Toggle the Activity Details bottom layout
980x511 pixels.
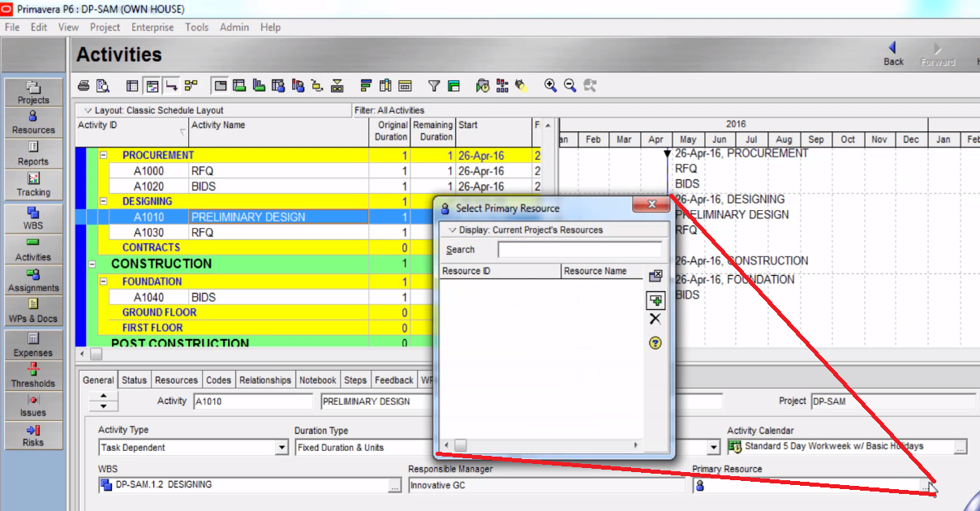point(220,85)
